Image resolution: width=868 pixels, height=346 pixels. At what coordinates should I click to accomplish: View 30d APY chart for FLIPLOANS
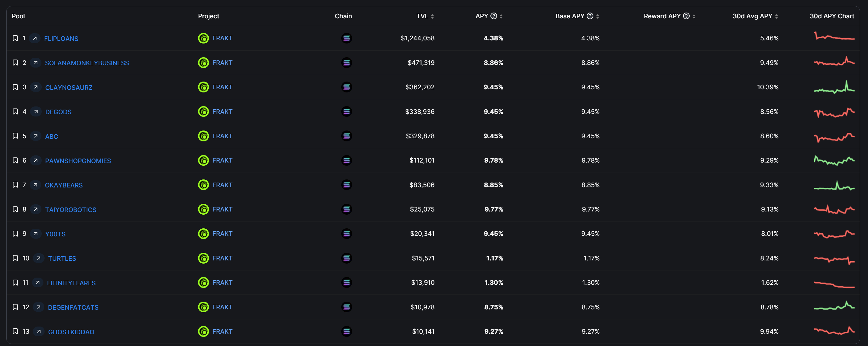point(834,36)
